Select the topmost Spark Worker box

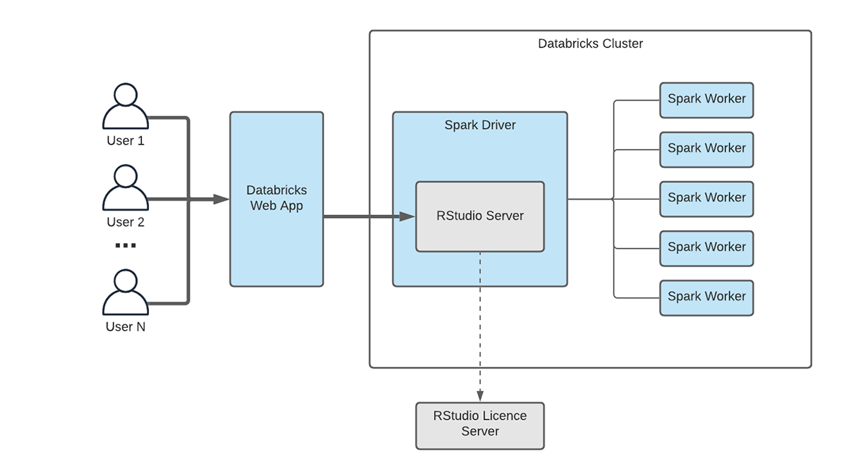pos(707,100)
